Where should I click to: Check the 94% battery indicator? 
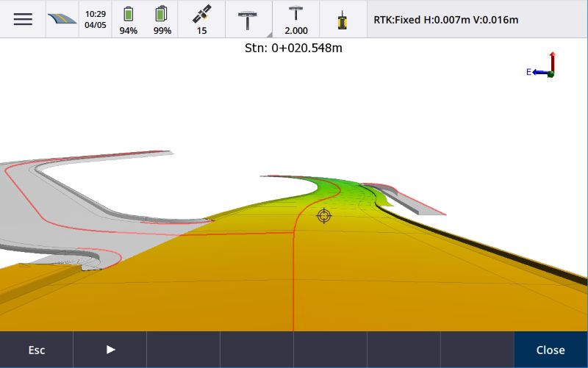129,19
